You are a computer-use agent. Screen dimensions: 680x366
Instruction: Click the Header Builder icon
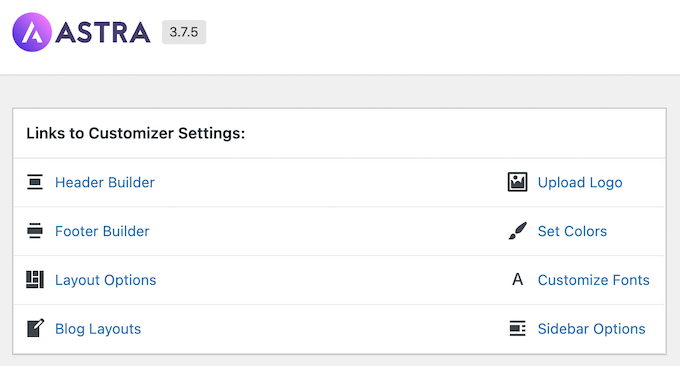[x=35, y=182]
